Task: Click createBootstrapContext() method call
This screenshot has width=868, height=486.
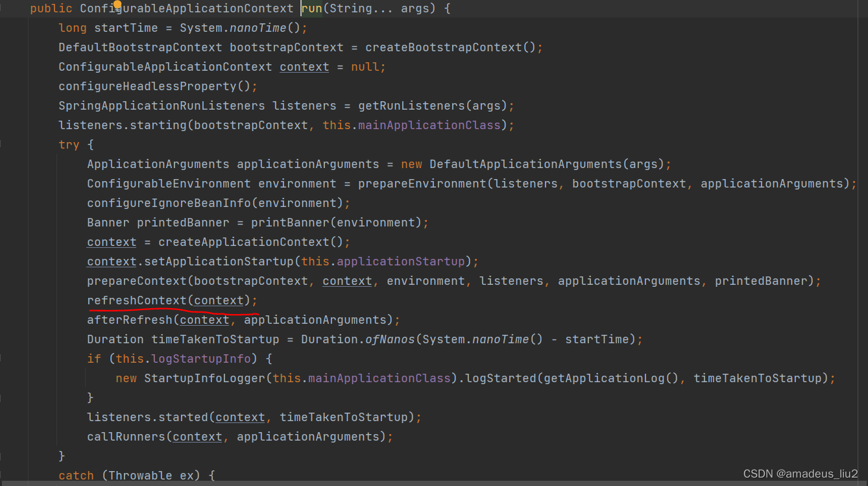Action: click(x=451, y=47)
